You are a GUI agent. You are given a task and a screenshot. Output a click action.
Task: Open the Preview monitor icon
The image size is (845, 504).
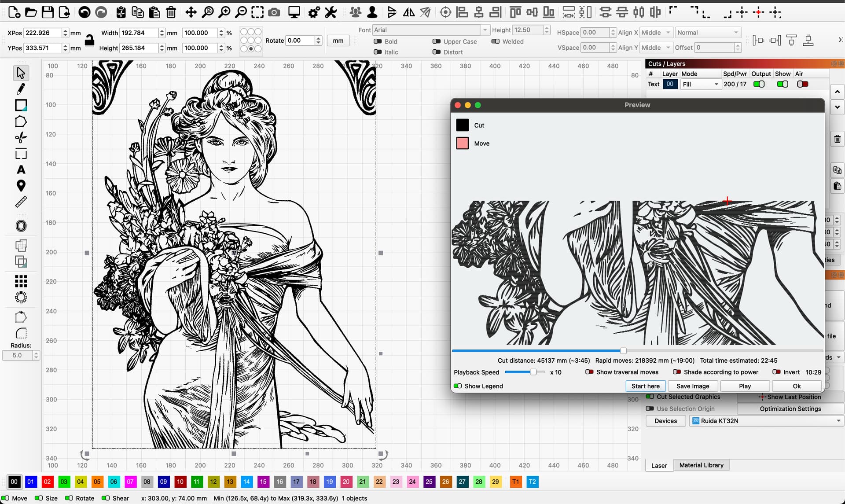[x=294, y=12]
